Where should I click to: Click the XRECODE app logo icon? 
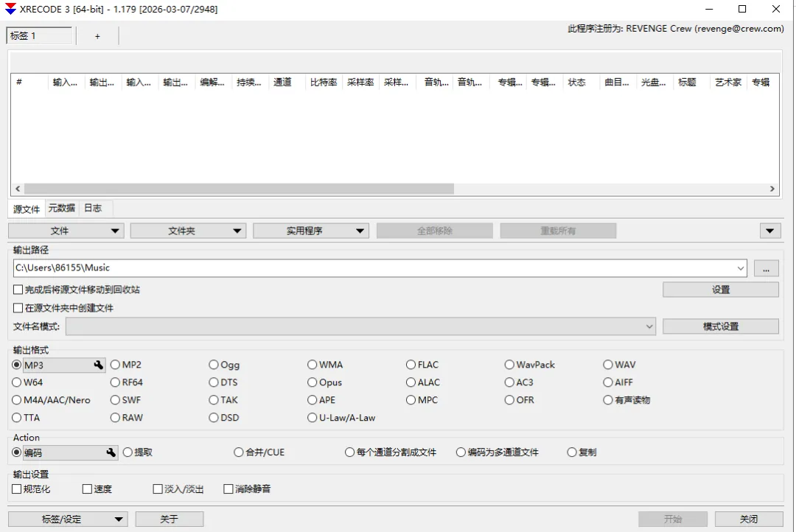coord(10,9)
